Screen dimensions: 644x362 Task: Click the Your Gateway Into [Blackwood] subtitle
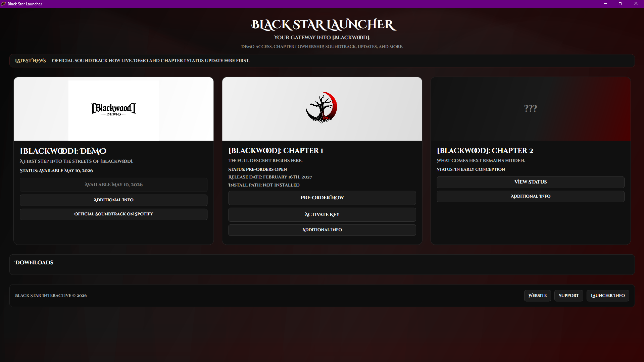point(322,38)
